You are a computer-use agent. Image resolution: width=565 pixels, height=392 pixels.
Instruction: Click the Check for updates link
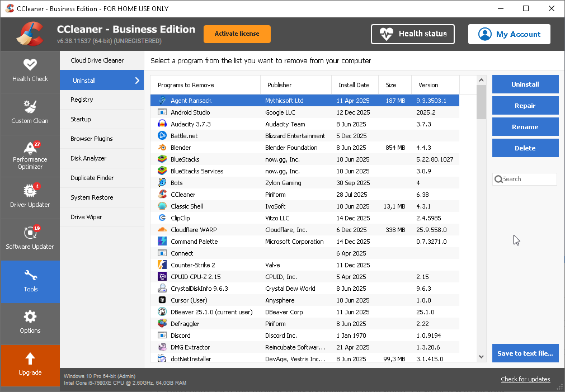coord(525,379)
